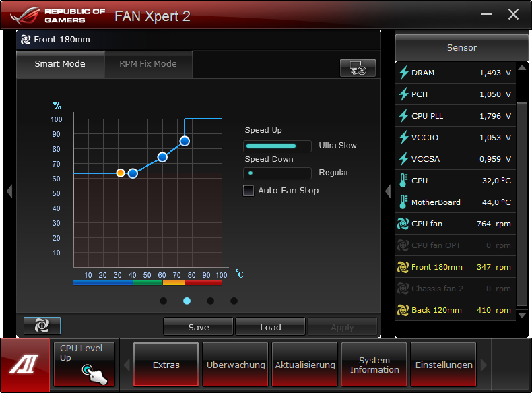Click the CPU Level Up hand icon

point(95,374)
